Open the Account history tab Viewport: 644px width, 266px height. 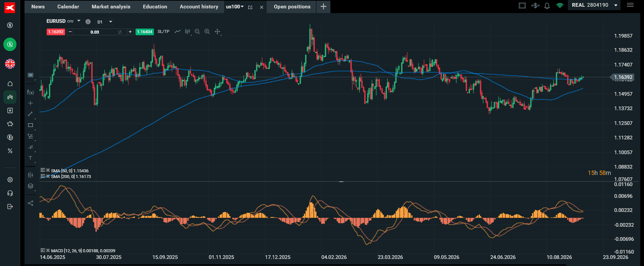199,7
